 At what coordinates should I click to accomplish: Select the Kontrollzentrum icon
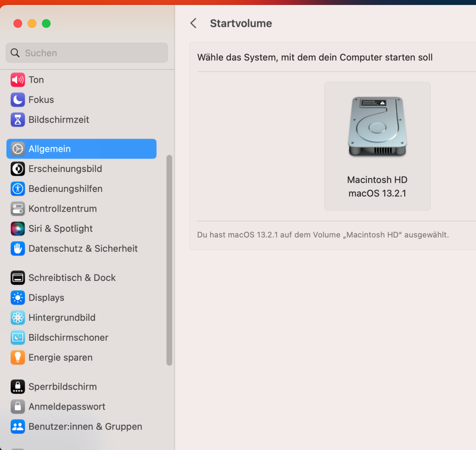coord(17,209)
